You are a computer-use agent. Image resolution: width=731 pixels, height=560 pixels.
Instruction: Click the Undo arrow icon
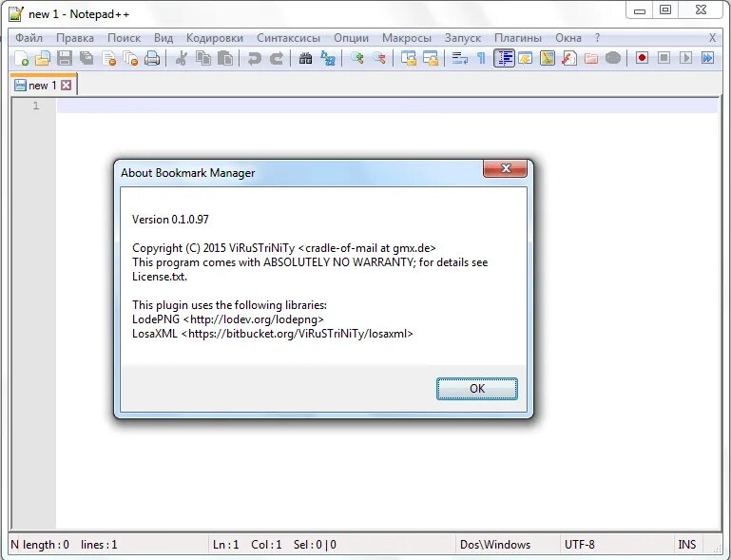254,58
